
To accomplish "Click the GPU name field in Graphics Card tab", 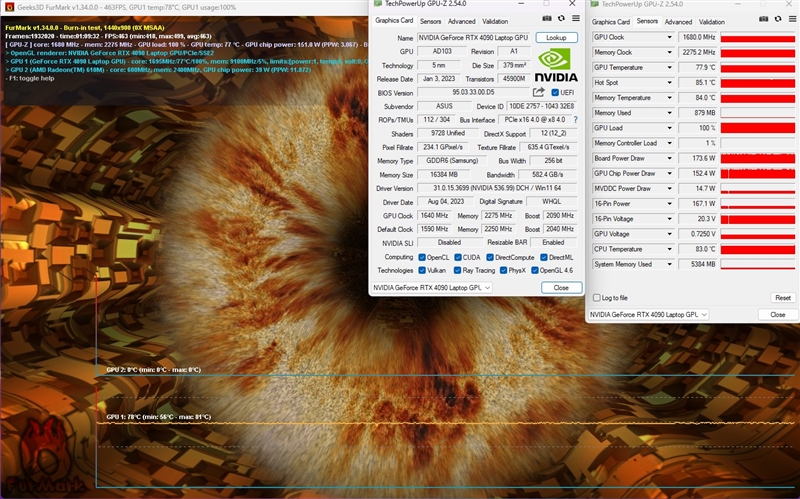I will [x=473, y=38].
